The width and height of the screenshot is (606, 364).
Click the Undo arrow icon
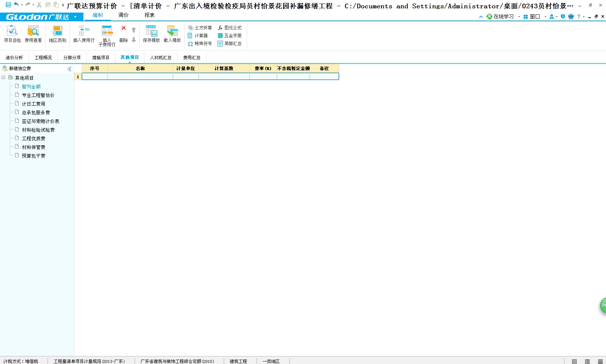click(16, 5)
